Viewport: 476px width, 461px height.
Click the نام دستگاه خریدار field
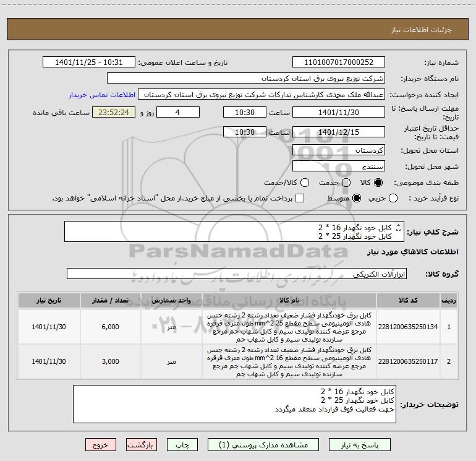tap(246, 78)
